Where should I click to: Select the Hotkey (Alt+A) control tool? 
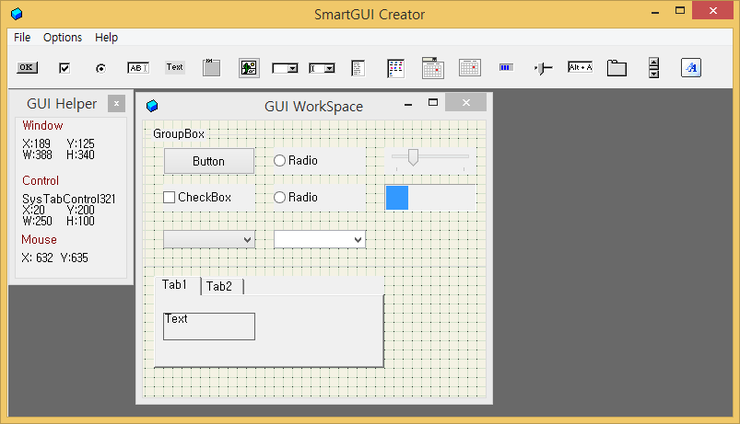tap(580, 68)
